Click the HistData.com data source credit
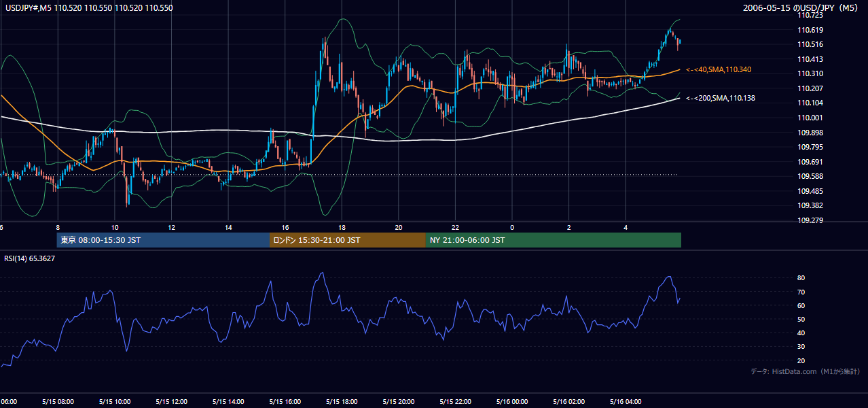The width and height of the screenshot is (868, 408). coord(806,371)
